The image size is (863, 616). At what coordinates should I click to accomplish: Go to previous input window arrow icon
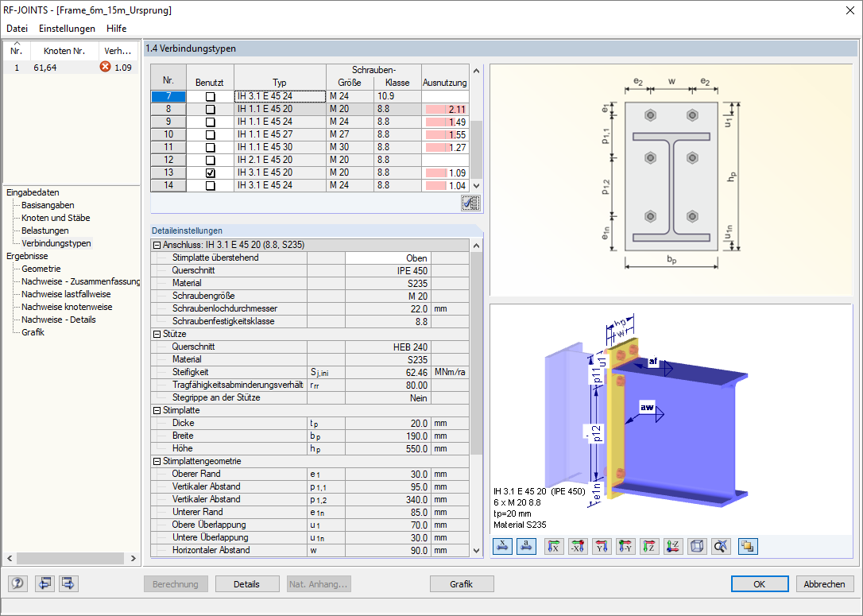[45, 583]
